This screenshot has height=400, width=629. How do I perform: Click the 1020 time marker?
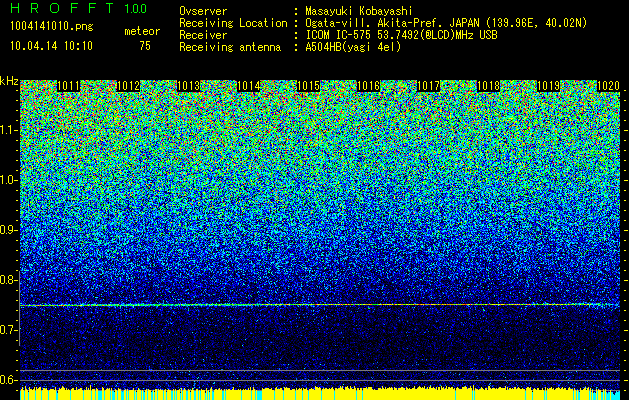tap(609, 86)
